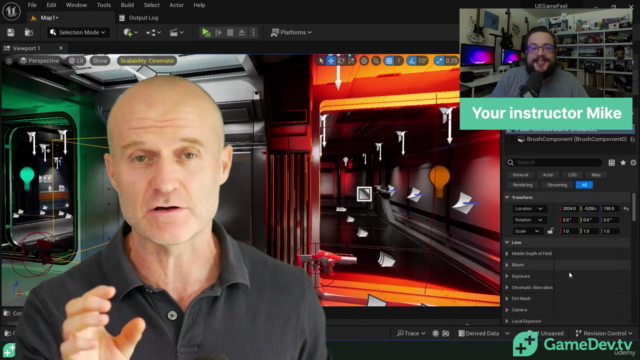
Task: Select BrushComponent in the components tree
Action: 576,139
